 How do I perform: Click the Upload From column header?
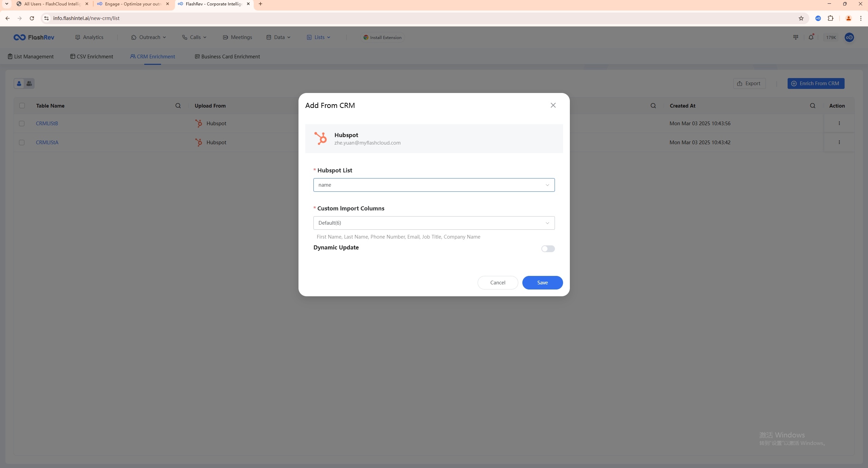(210, 106)
